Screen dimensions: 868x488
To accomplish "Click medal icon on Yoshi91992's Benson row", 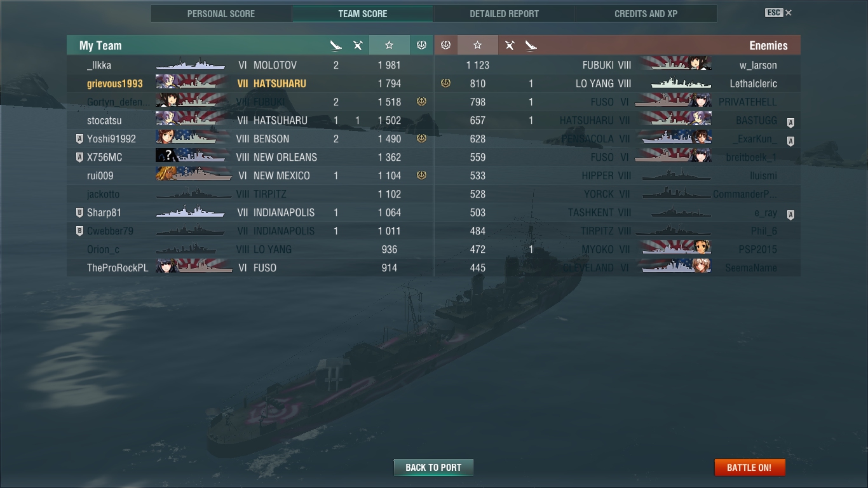I will (x=421, y=139).
